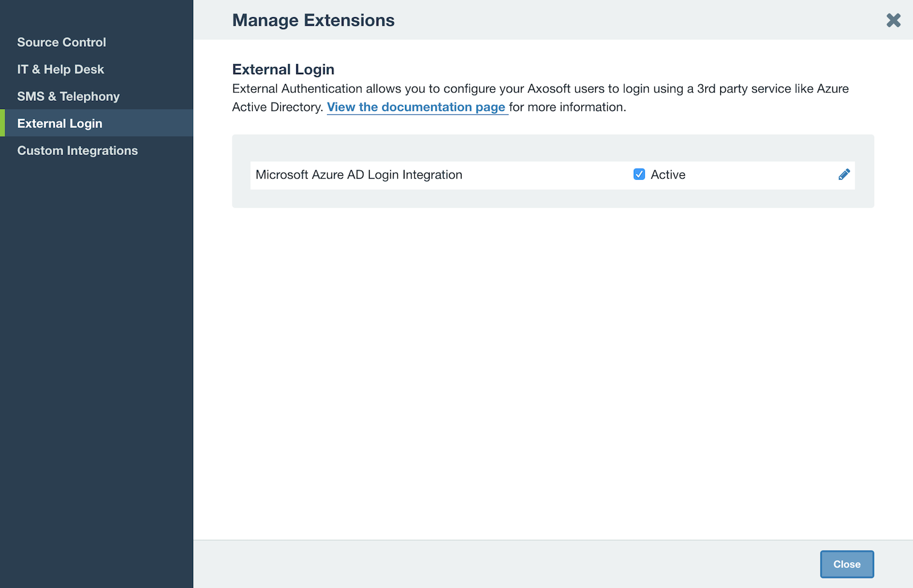Open the edit settings for Microsoft Azure AD Login
Image resolution: width=913 pixels, height=588 pixels.
pos(844,175)
